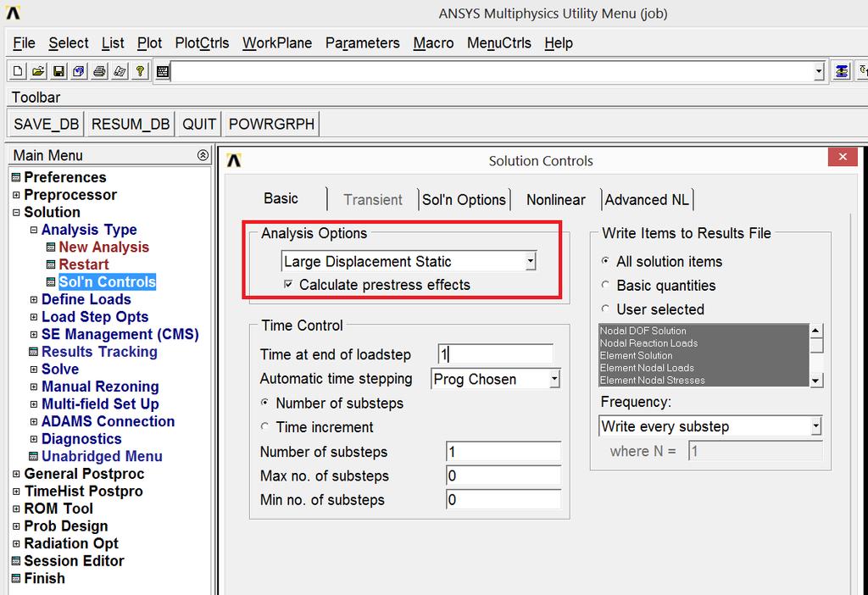Expand the Preprocessor tree node
This screenshot has height=595, width=868.
16,195
